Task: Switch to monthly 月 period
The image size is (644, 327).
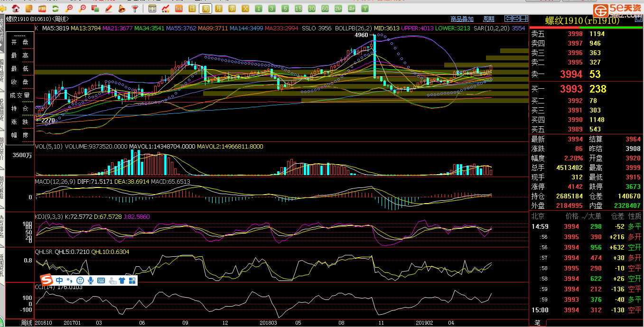Action: 219,9
